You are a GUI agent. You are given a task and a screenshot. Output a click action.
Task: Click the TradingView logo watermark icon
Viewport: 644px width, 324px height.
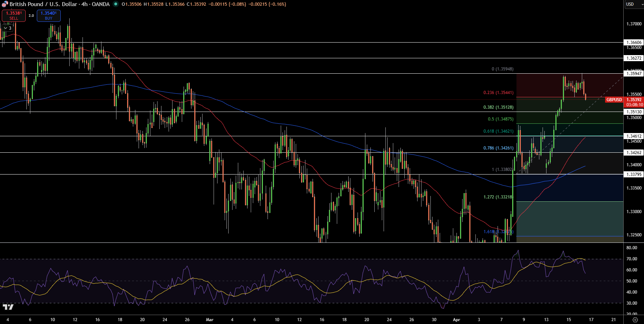pos(8,307)
